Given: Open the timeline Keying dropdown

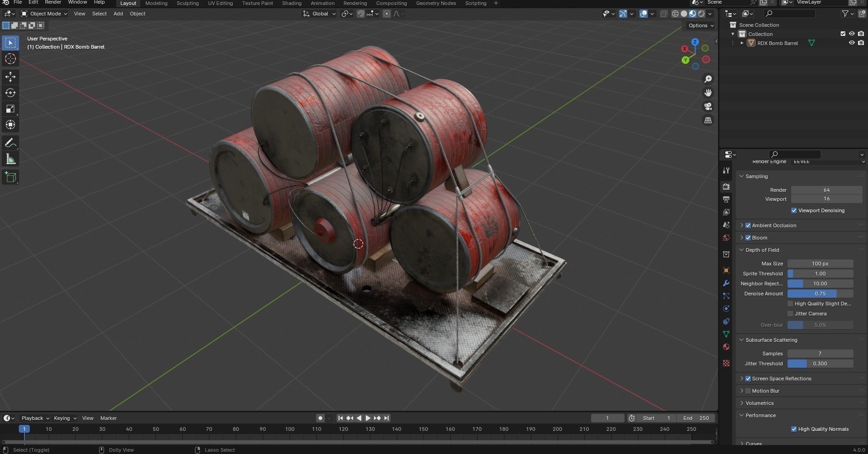Looking at the screenshot, I should click(65, 418).
